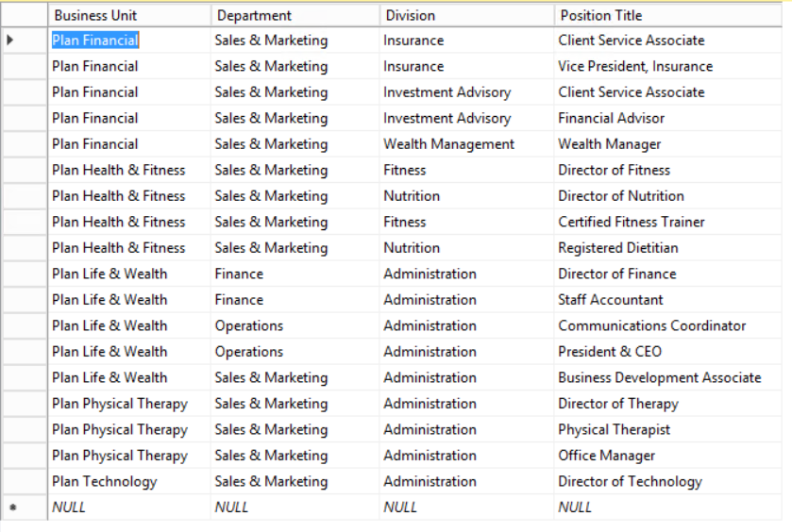Select the Staff Accountant cell
Image resolution: width=792 pixels, height=532 pixels.
pos(610,300)
